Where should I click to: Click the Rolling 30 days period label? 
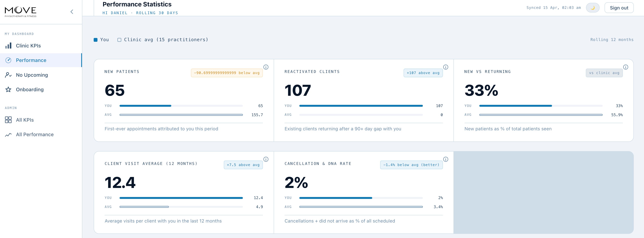pyautogui.click(x=157, y=13)
